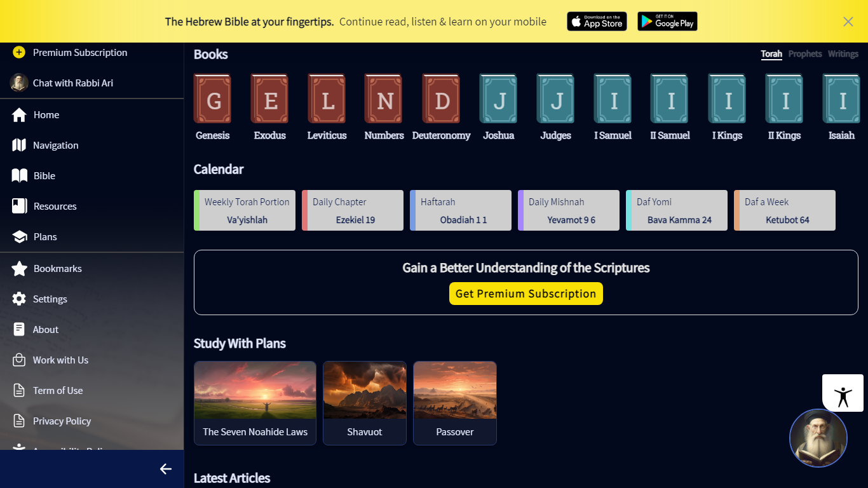This screenshot has height=488, width=868.
Task: Open the Google Play badge link
Action: pos(667,22)
